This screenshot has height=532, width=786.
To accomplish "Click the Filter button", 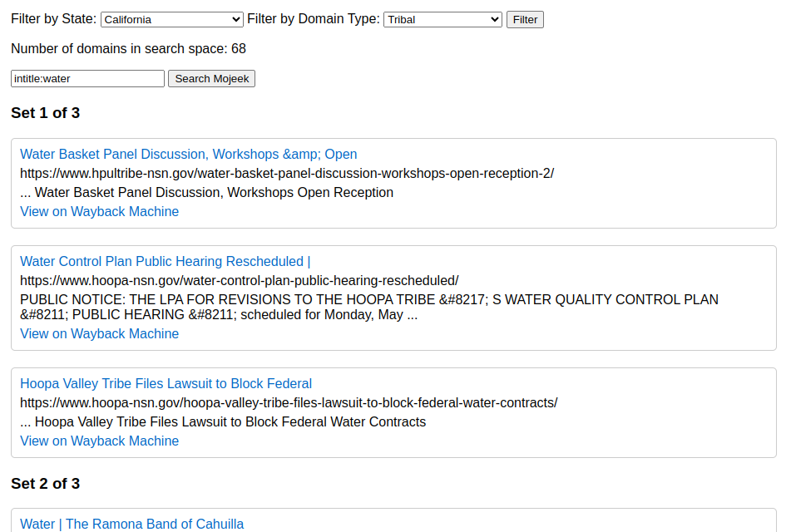I will click(x=525, y=20).
